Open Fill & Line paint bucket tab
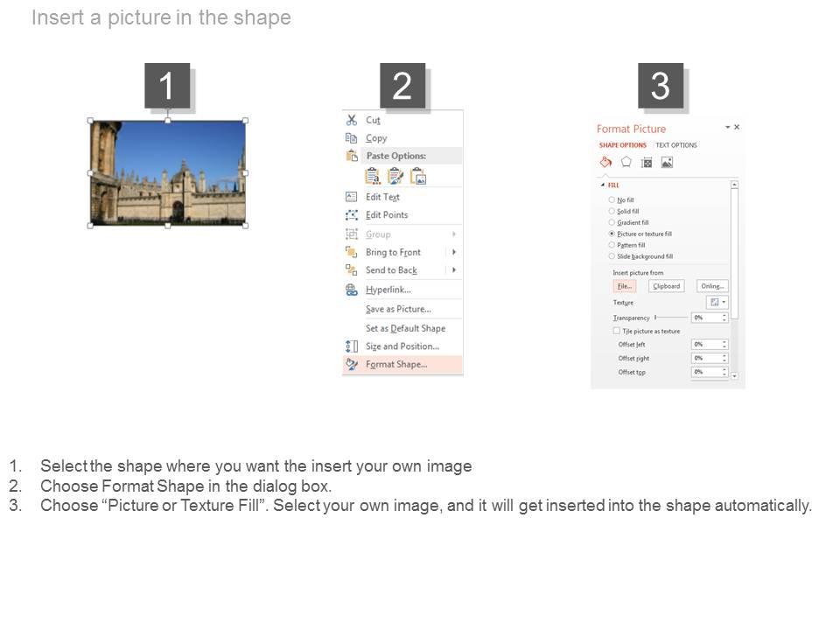The width and height of the screenshot is (840, 630). pyautogui.click(x=605, y=163)
